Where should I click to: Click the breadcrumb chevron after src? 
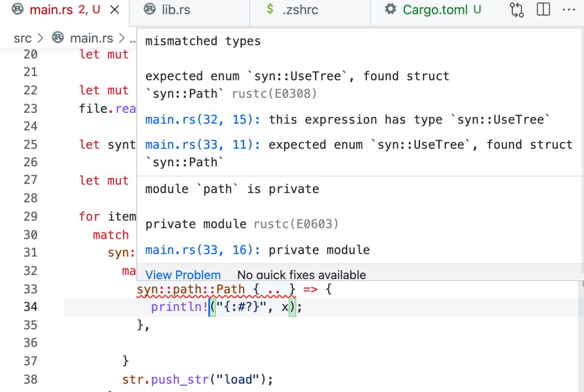tap(41, 38)
